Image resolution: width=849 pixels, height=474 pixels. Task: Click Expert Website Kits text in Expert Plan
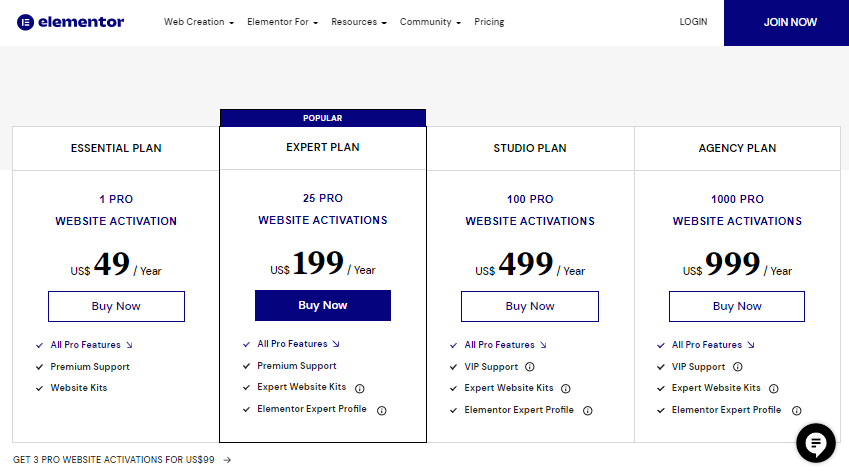click(x=302, y=387)
